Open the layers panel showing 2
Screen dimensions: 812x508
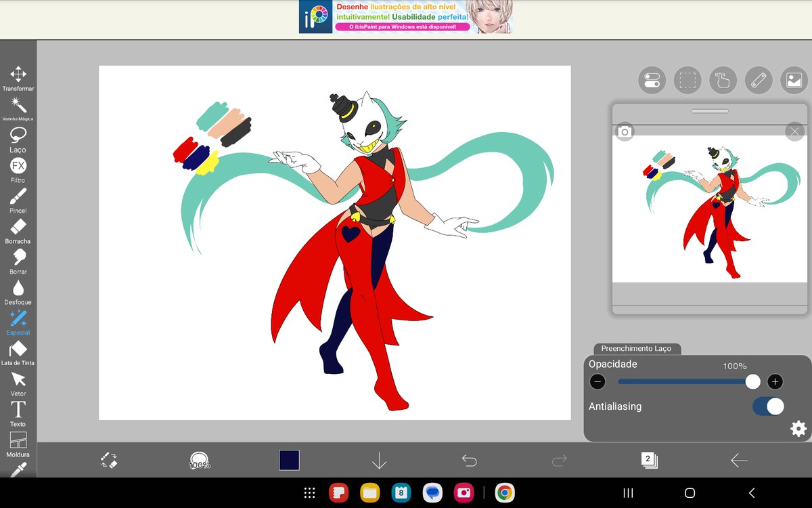click(x=649, y=460)
